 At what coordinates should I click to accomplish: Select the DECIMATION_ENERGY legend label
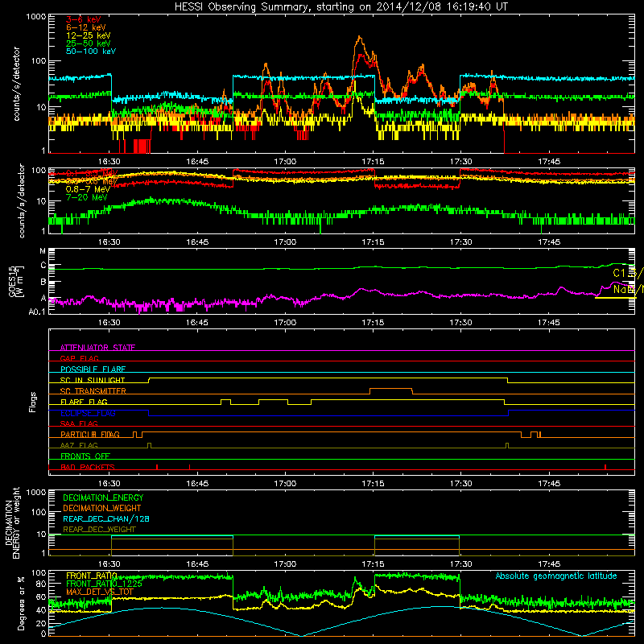pos(103,497)
